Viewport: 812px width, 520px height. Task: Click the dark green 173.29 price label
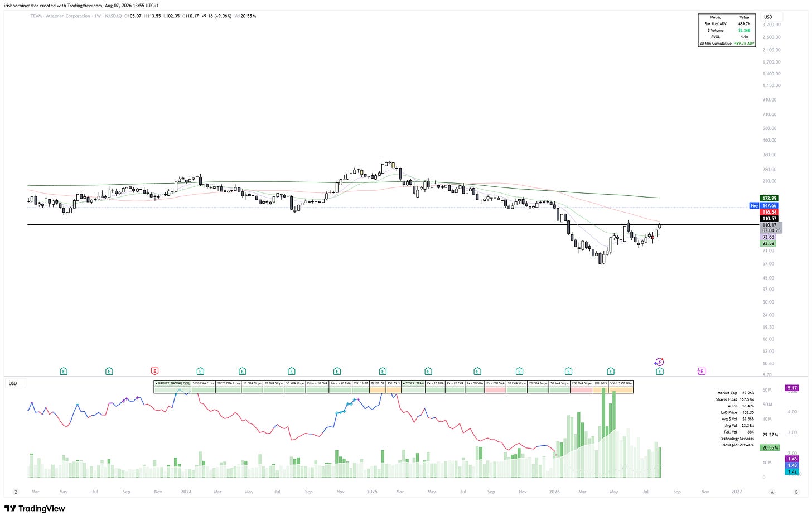(770, 198)
